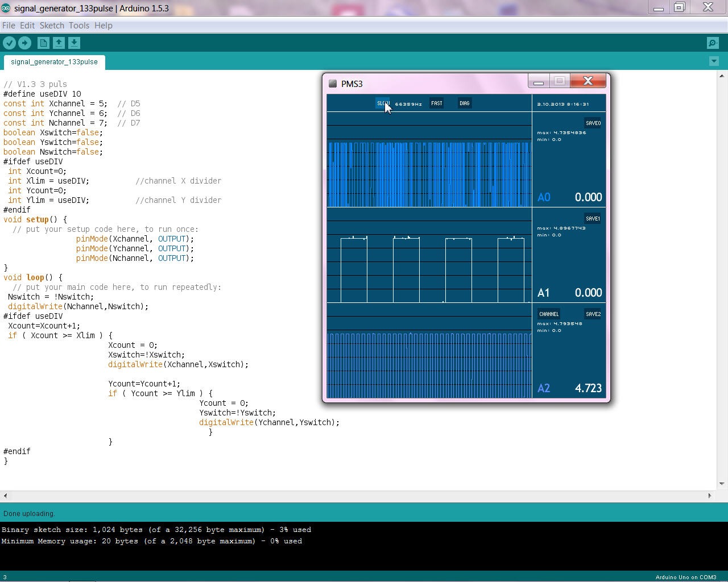Open the Sketch menu
Screen dimensions: 728x582
pyautogui.click(x=52, y=26)
